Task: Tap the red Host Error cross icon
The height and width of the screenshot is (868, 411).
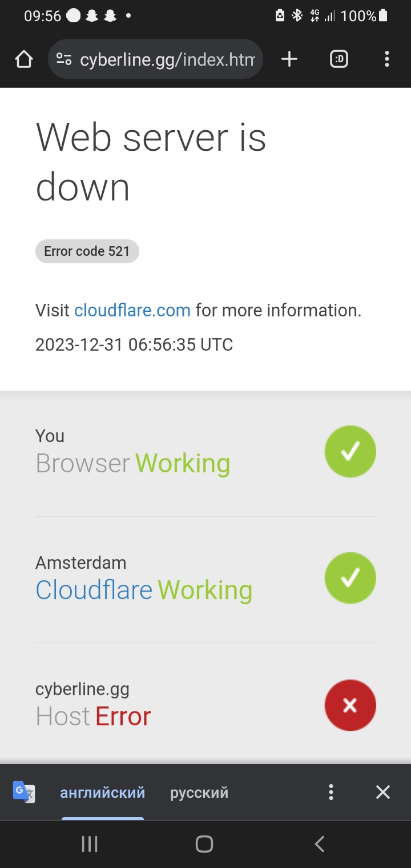Action: point(350,705)
